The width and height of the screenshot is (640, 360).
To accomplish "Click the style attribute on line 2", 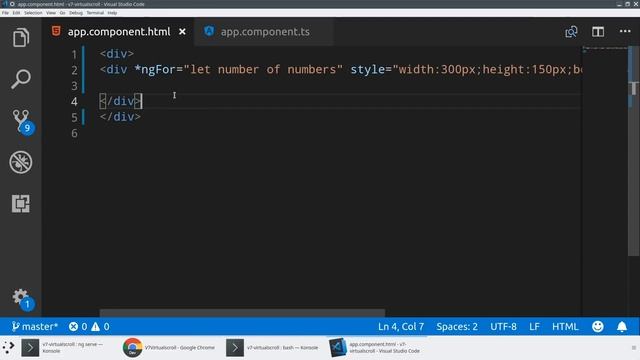I will point(367,69).
